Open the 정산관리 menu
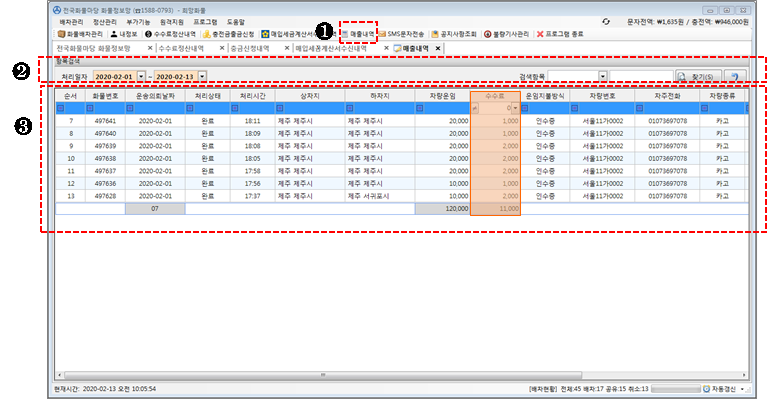Screen dimensions: 767x399 click(105, 22)
